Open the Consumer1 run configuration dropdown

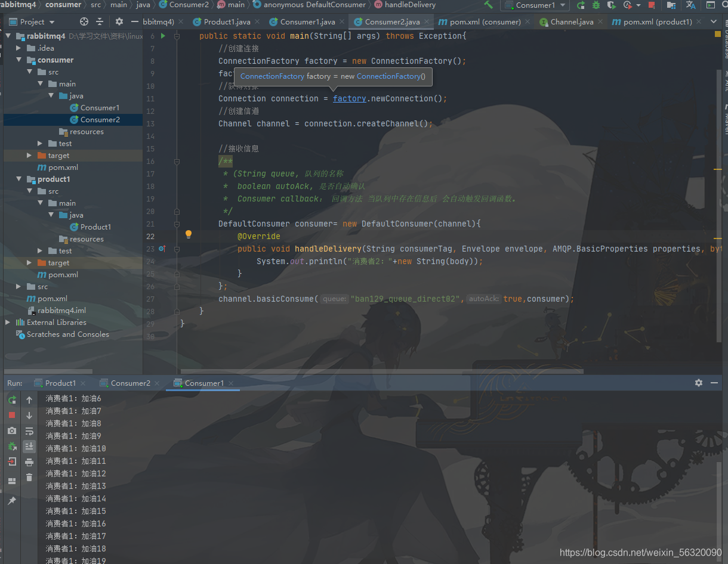click(x=534, y=5)
